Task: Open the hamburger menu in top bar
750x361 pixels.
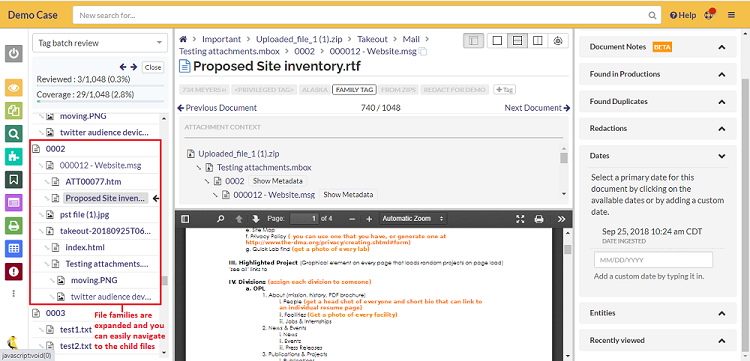Action: click(731, 15)
